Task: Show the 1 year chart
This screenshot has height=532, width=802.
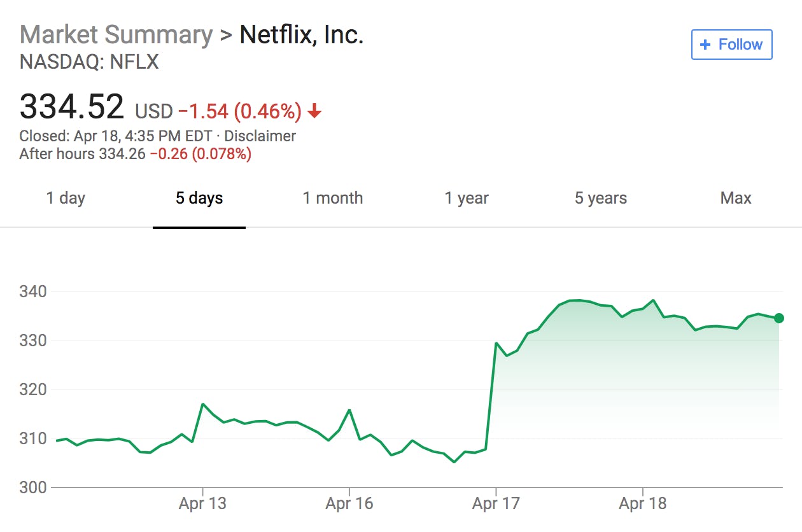Action: pyautogui.click(x=467, y=198)
